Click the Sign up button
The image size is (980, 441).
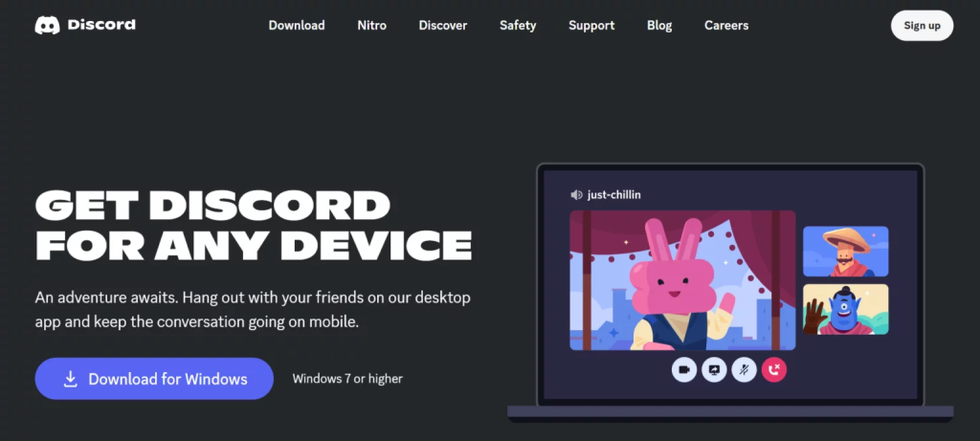(922, 26)
